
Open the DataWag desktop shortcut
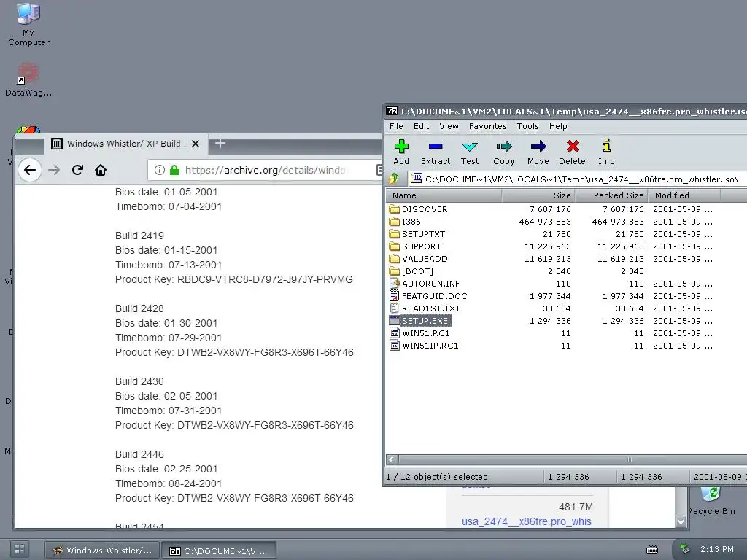pos(28,80)
